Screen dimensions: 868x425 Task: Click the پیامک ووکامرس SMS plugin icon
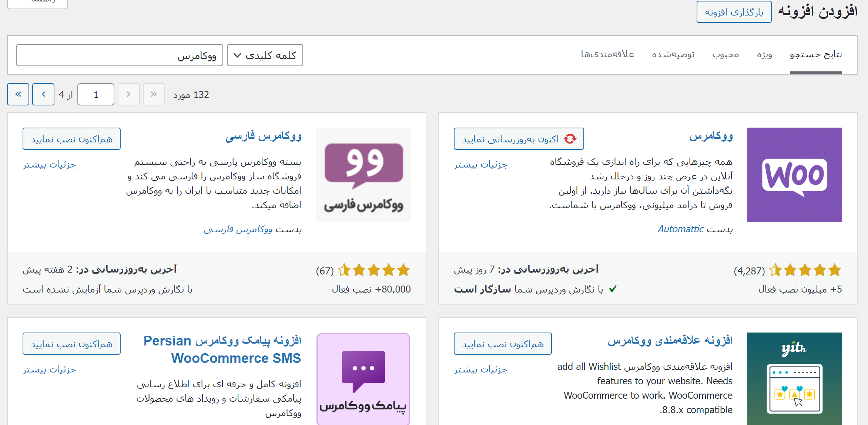363,379
